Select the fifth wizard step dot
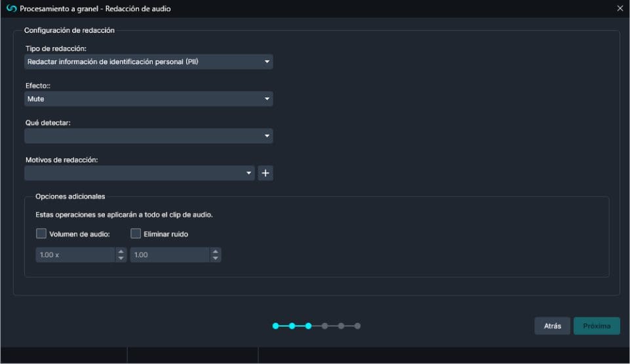 (341, 326)
